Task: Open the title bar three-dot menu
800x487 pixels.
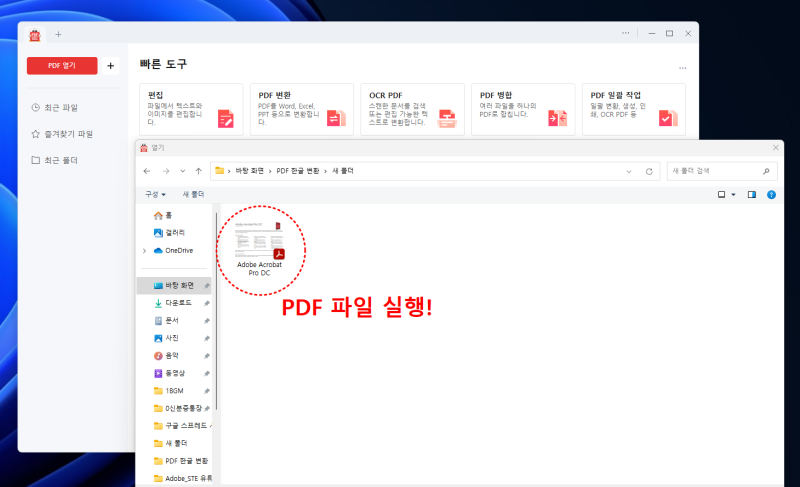Action: click(626, 33)
